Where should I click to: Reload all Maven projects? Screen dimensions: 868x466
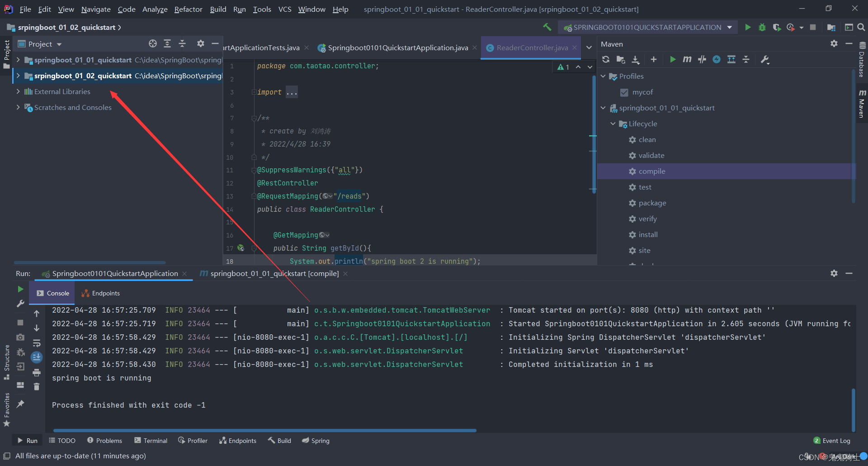[606, 59]
